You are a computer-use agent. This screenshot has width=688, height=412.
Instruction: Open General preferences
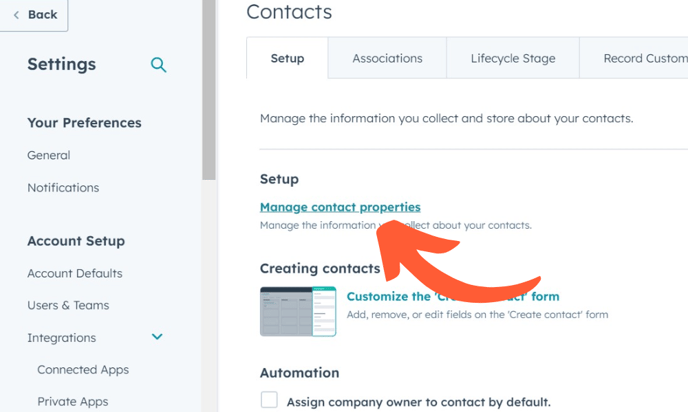[49, 155]
